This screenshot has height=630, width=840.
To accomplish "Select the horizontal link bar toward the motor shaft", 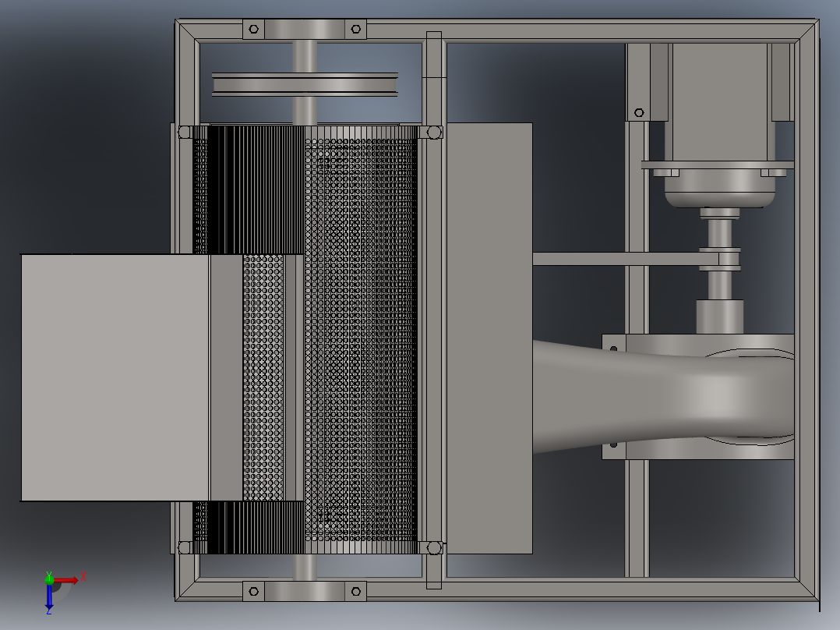I will pos(625,259).
